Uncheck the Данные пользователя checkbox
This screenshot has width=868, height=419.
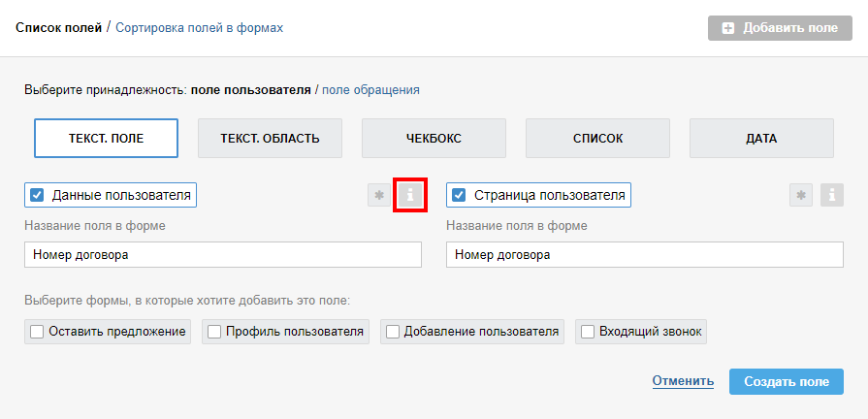(x=37, y=195)
